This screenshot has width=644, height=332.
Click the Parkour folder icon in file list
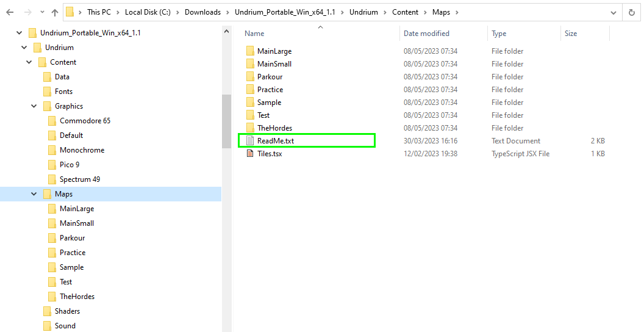(x=250, y=76)
